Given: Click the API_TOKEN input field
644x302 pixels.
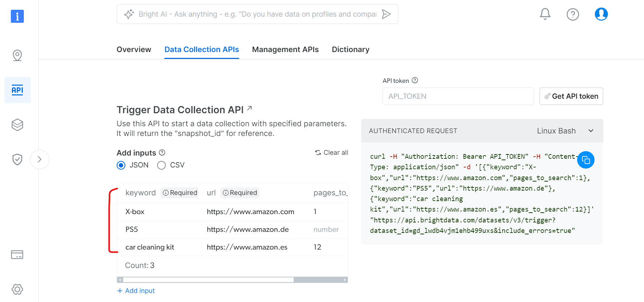Looking at the screenshot, I should coord(458,96).
